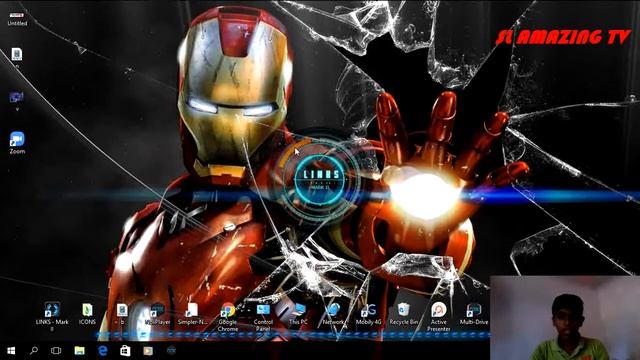Launch Microsoft Edge from the taskbar
Screen dimensions: 640x360
[102, 351]
